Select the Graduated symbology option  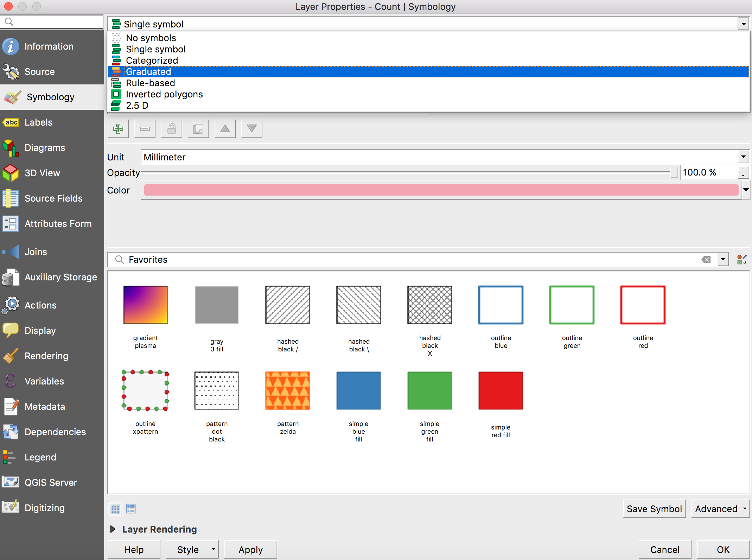click(x=148, y=72)
